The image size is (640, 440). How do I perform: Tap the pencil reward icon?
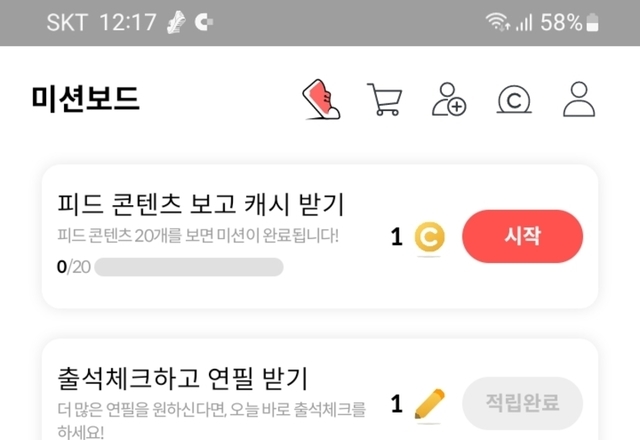point(429,404)
